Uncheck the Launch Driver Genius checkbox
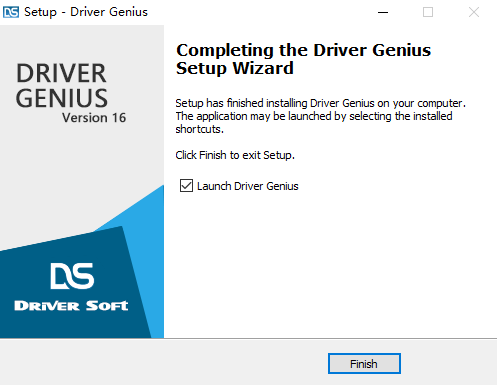The height and width of the screenshot is (385, 497). click(186, 186)
